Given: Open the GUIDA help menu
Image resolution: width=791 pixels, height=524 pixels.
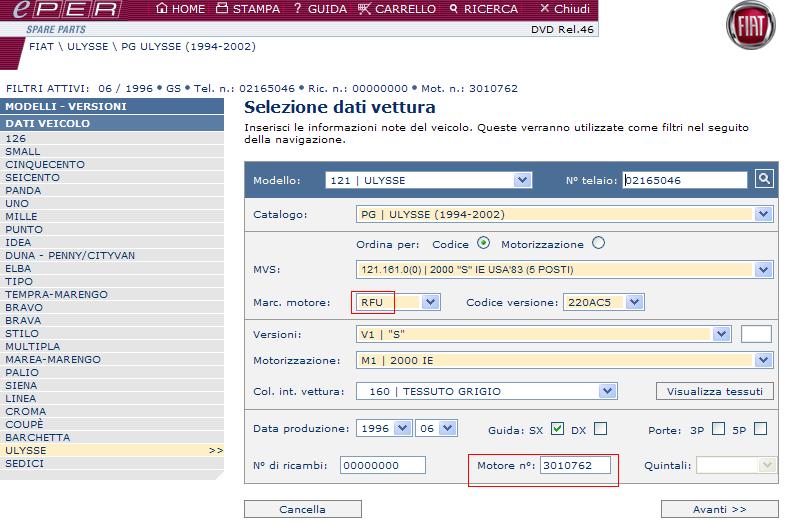Looking at the screenshot, I should click(x=320, y=9).
